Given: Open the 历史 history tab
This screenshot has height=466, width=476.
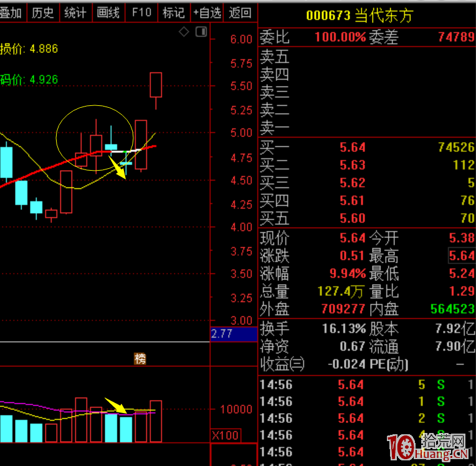Looking at the screenshot, I should coord(43,12).
